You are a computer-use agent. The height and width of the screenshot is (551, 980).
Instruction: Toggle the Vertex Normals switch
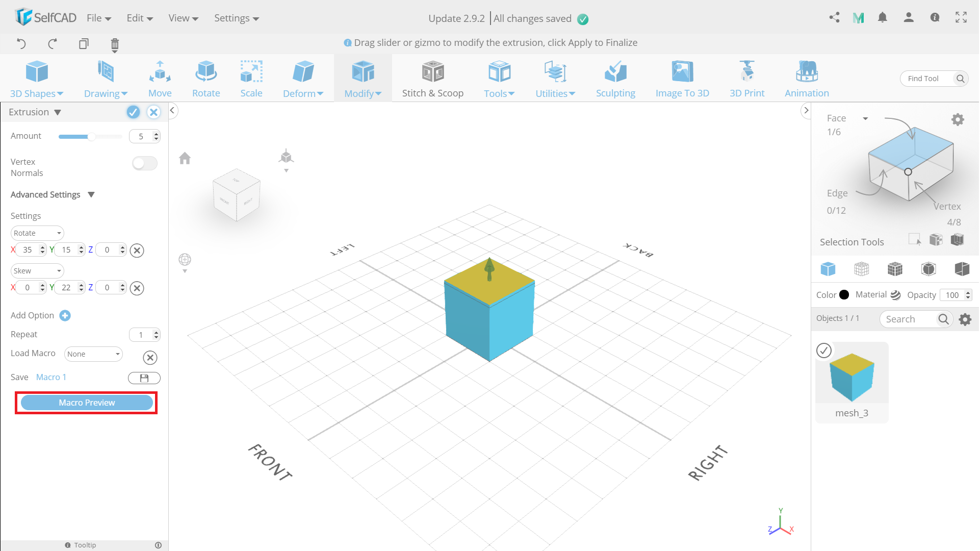tap(144, 163)
